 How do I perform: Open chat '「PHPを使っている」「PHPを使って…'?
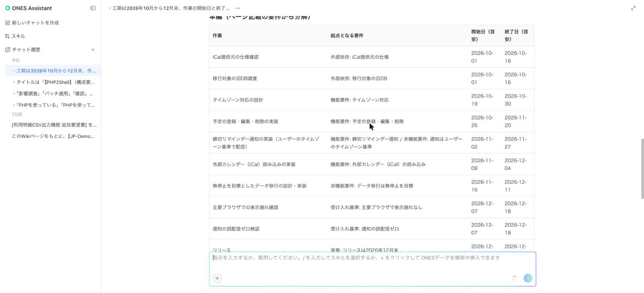[53, 105]
